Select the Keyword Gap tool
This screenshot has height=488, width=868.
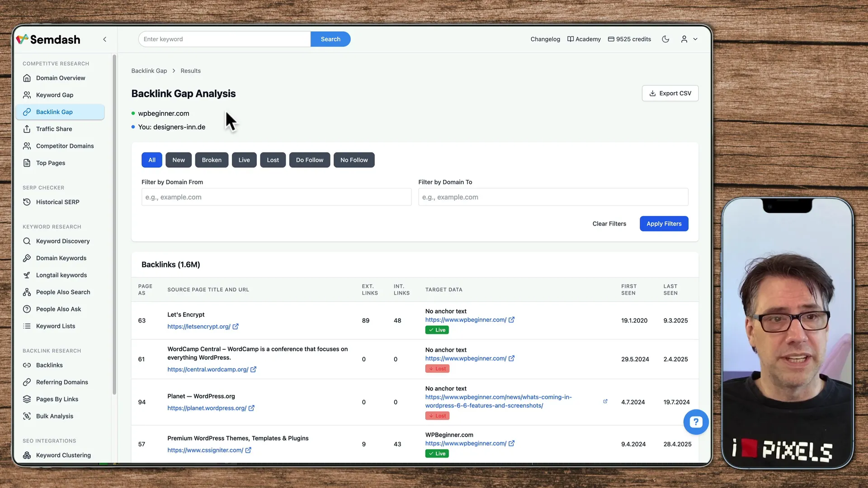click(x=55, y=95)
